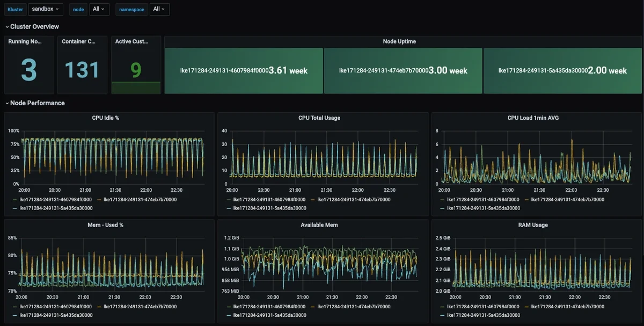This screenshot has height=326, width=644.
Task: Open the namespace All dropdown
Action: tap(159, 9)
